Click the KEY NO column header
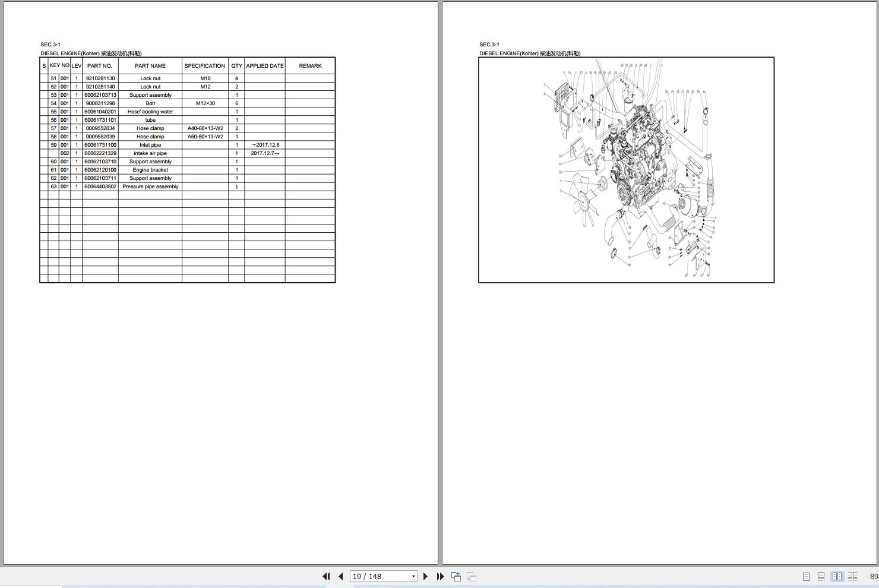 pyautogui.click(x=59, y=65)
